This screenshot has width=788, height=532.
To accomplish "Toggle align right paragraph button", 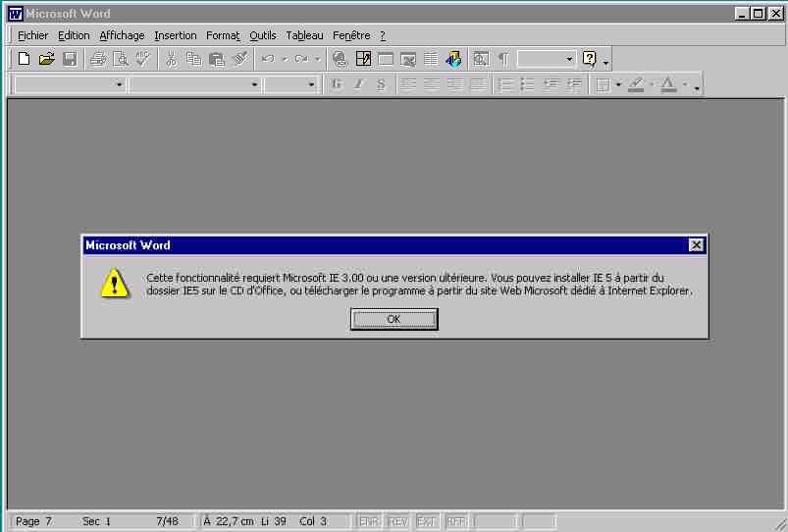I will coord(454,85).
